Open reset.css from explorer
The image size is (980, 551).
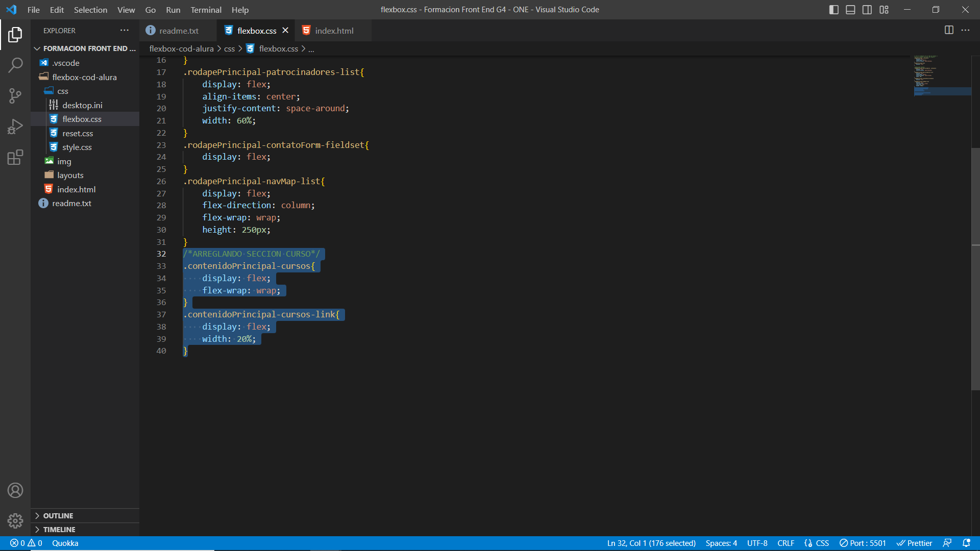85,133
